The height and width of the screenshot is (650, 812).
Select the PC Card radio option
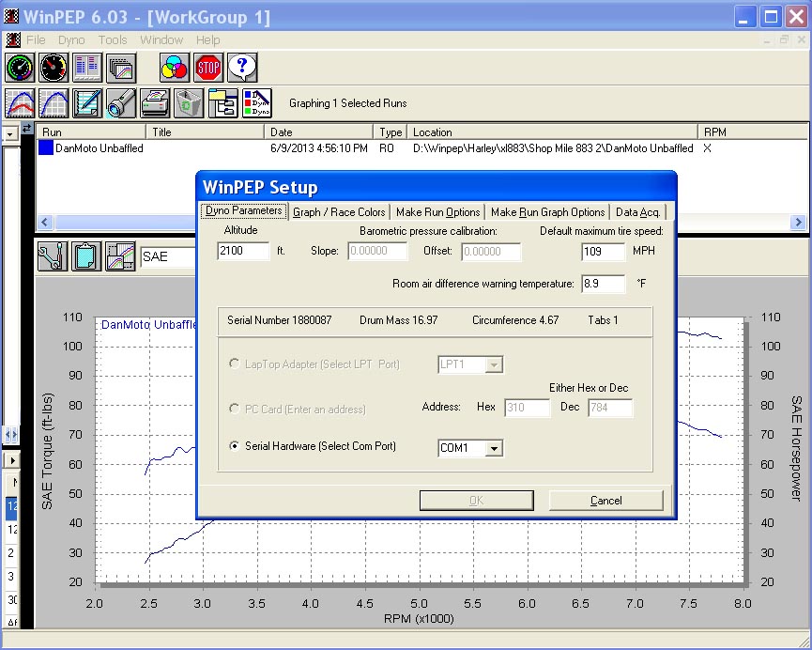[x=235, y=409]
